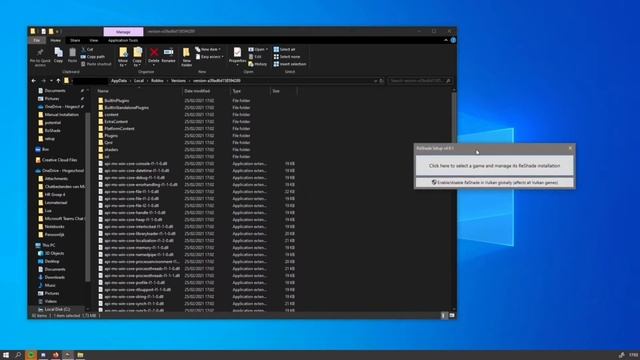Viewport: 640px width, 360px height.
Task: Click Copy path in the ribbon
Action: (x=93, y=57)
